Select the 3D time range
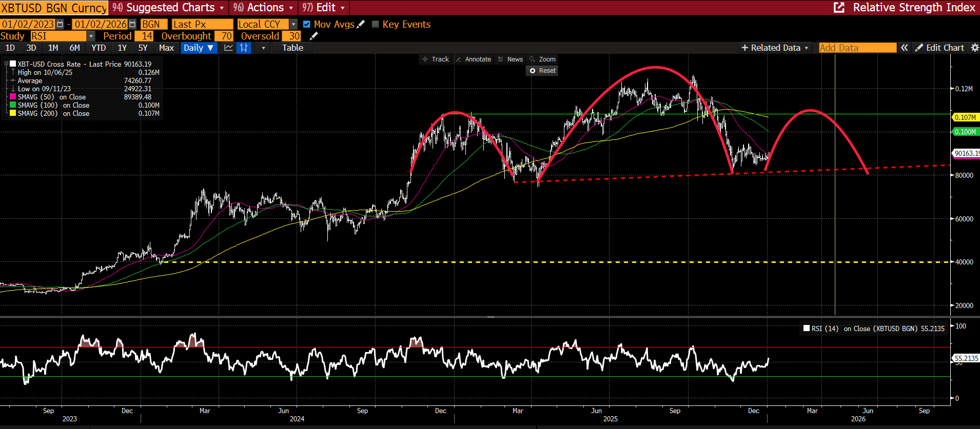The height and width of the screenshot is (429, 980). point(31,48)
